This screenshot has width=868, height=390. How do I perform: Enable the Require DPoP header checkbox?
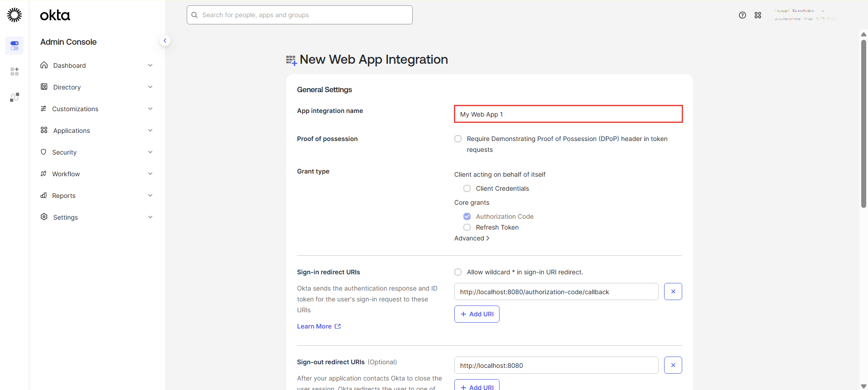point(458,139)
